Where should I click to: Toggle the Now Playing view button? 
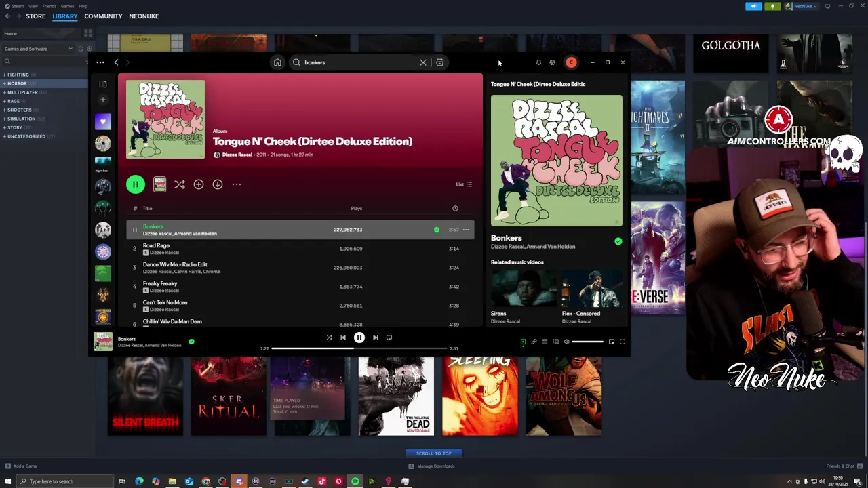[523, 342]
